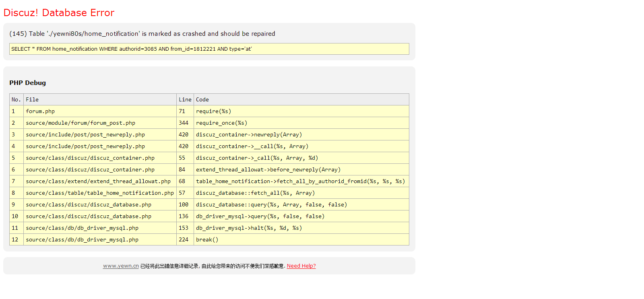Click discuz_container.php file in row 5

coord(100,158)
